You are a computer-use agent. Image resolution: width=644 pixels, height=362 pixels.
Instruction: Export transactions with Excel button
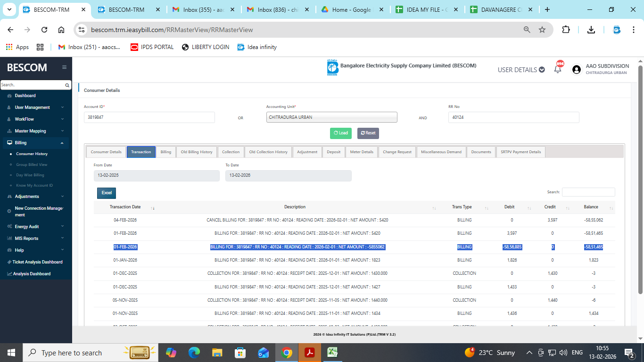[107, 193]
